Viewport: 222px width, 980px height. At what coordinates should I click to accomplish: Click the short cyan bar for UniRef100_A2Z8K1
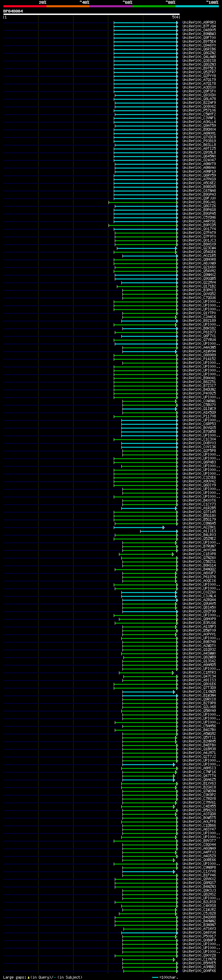click(x=139, y=527)
